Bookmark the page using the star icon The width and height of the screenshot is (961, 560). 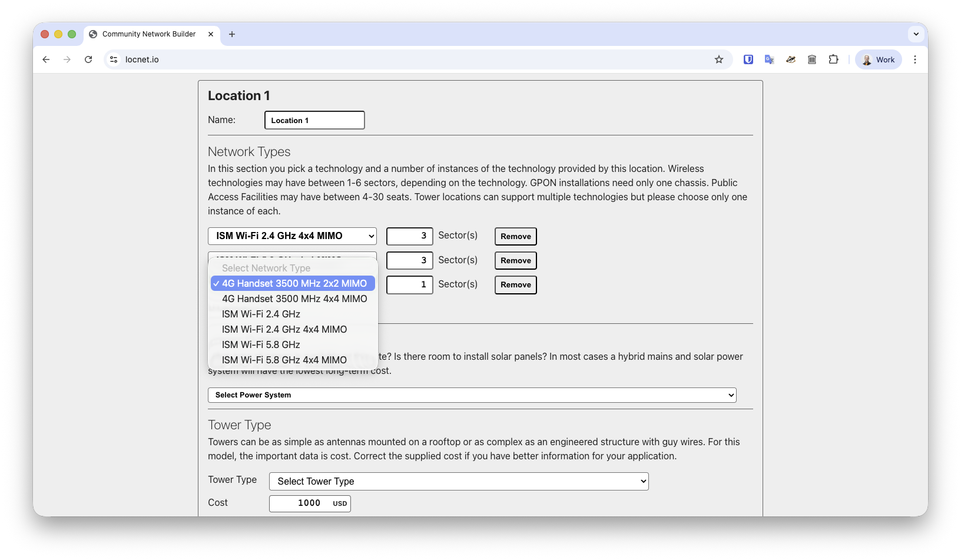coord(719,59)
